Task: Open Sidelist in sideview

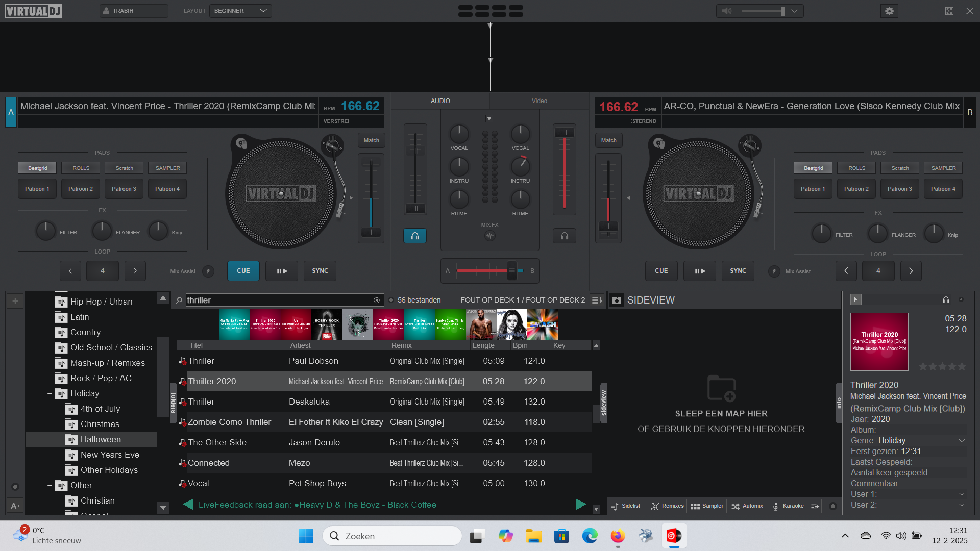Action: [626, 506]
